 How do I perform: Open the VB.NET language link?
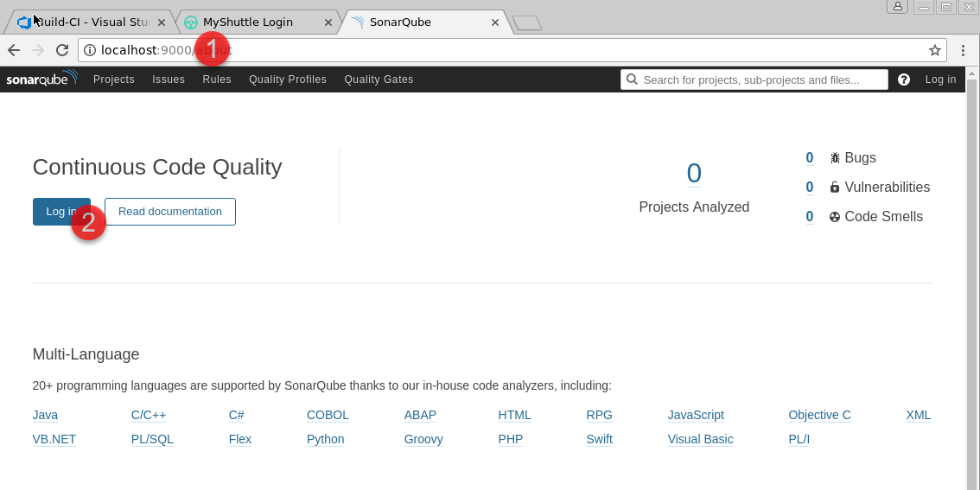(x=54, y=439)
